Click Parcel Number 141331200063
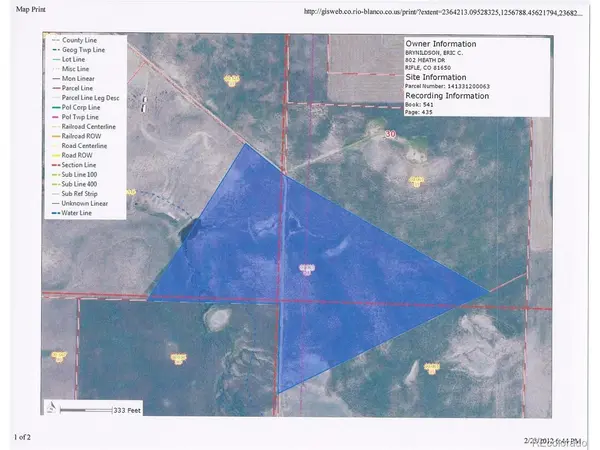The width and height of the screenshot is (600, 450). pos(447,86)
